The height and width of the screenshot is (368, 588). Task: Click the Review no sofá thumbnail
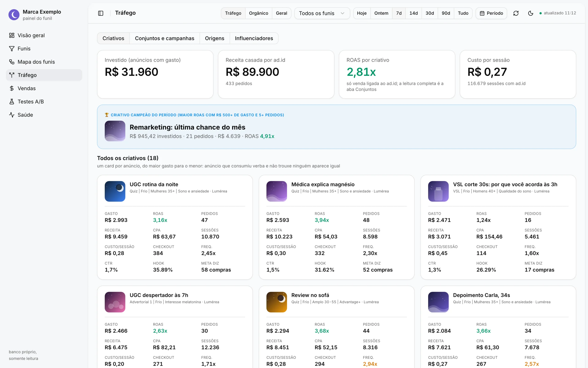(277, 302)
